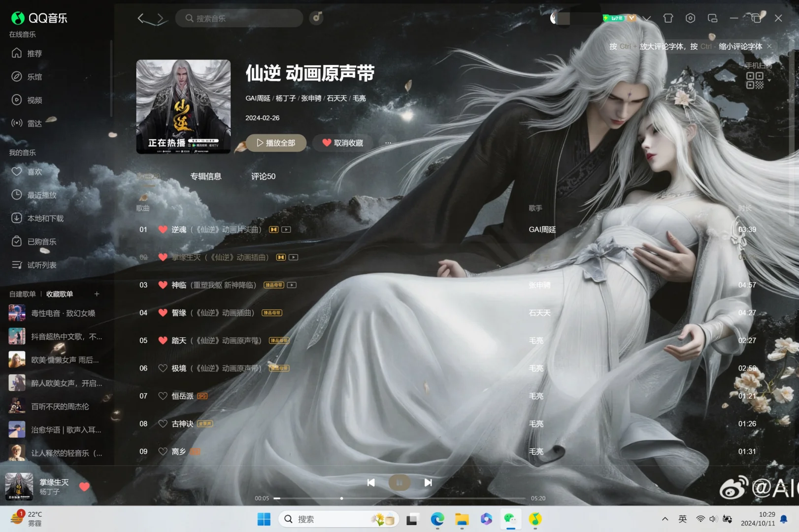Open the MV icon for 逆魂
Image resolution: width=799 pixels, height=532 pixels.
tap(286, 230)
